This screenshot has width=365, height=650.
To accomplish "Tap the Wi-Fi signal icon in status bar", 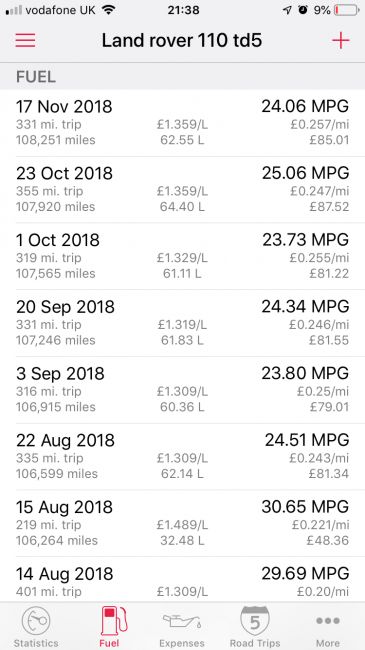I will 108,10.
